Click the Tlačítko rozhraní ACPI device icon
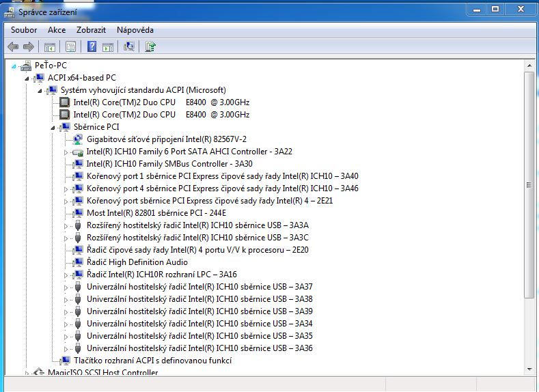This screenshot has height=392, width=539. (65, 361)
